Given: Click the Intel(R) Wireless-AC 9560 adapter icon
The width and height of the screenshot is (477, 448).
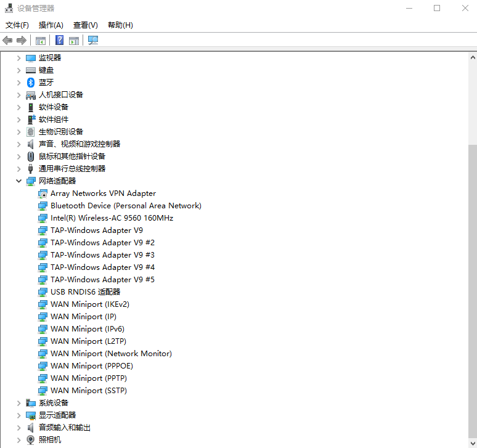Looking at the screenshot, I should click(x=43, y=218).
